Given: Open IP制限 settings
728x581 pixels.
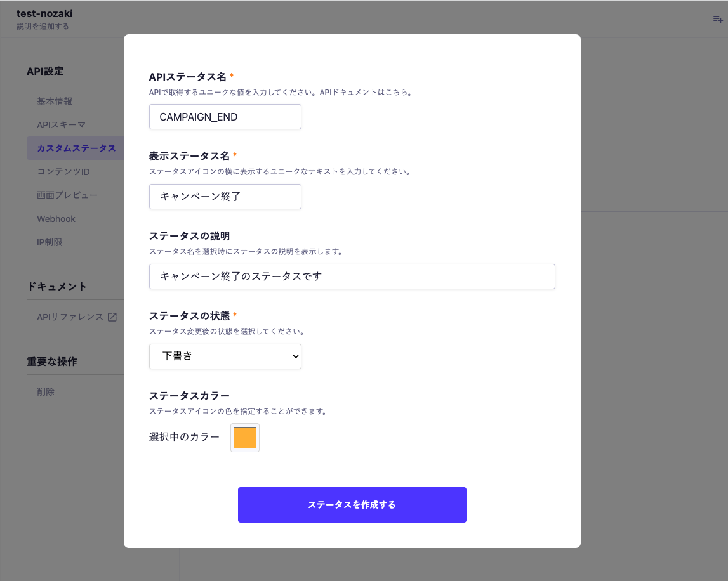Looking at the screenshot, I should click(50, 242).
